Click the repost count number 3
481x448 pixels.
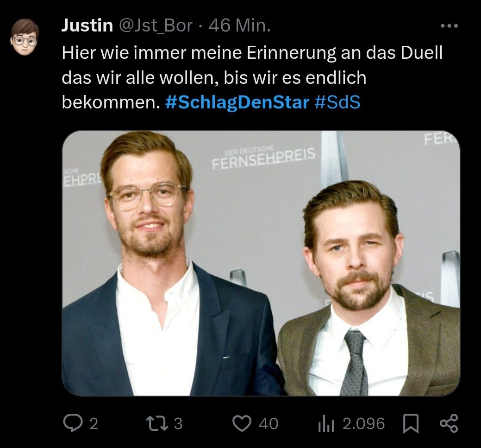coord(178,424)
